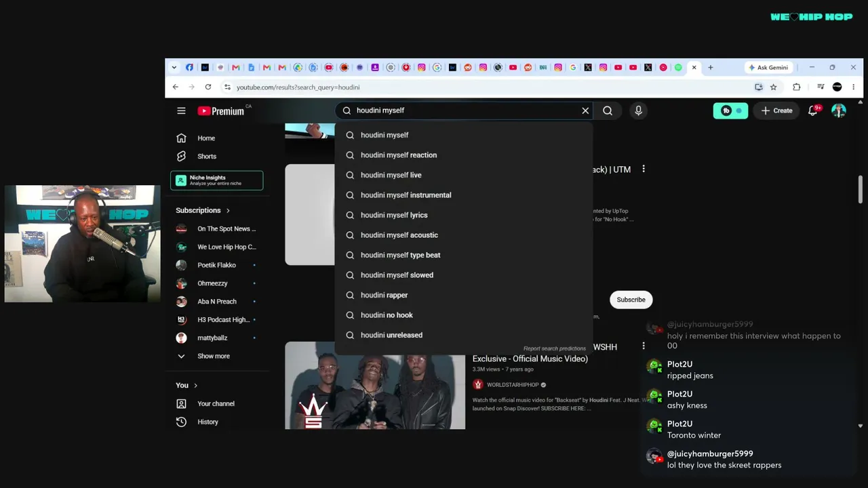Expand the You section
This screenshot has width=868, height=488.
(186, 386)
